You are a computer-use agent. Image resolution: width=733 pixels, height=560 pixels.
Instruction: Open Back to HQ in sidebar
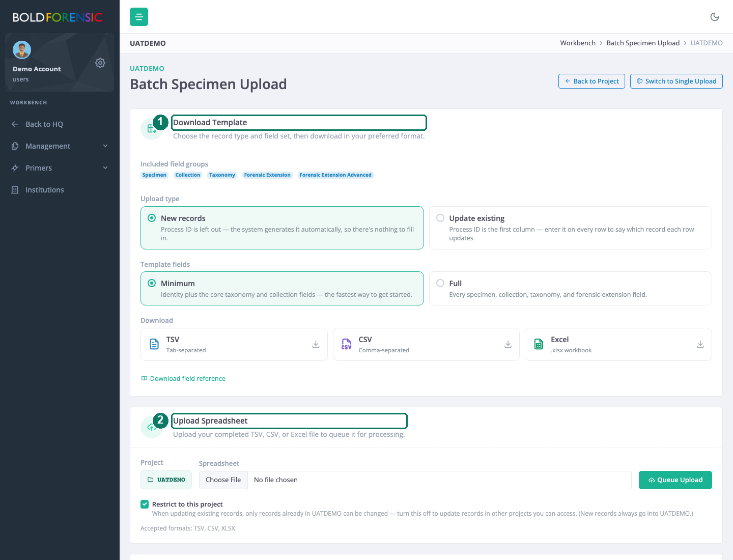[60, 124]
